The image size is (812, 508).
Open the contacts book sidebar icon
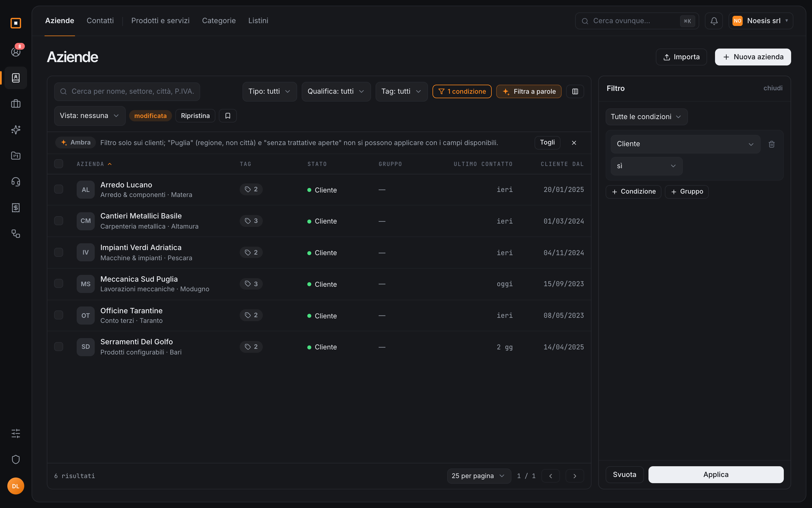coord(16,78)
